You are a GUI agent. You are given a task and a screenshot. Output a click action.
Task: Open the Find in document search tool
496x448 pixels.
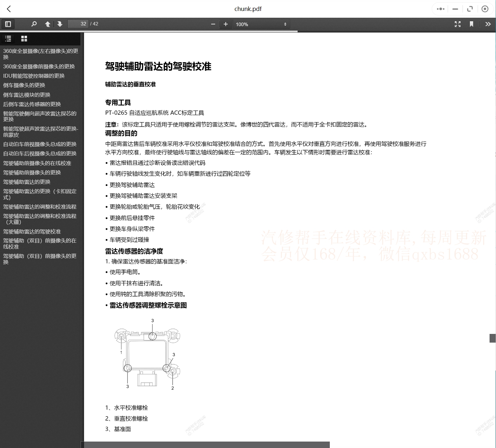[34, 24]
